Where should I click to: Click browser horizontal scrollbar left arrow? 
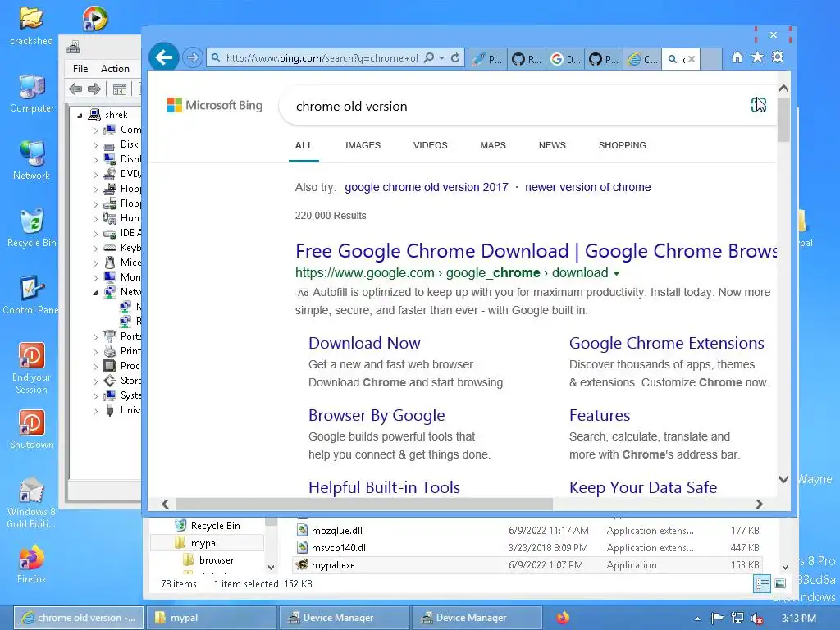166,504
